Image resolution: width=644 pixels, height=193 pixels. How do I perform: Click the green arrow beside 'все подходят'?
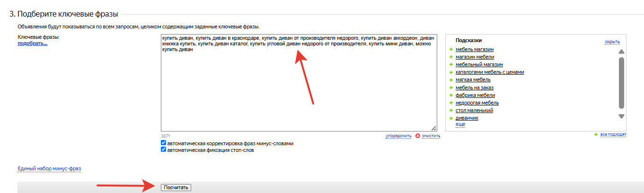pyautogui.click(x=596, y=134)
